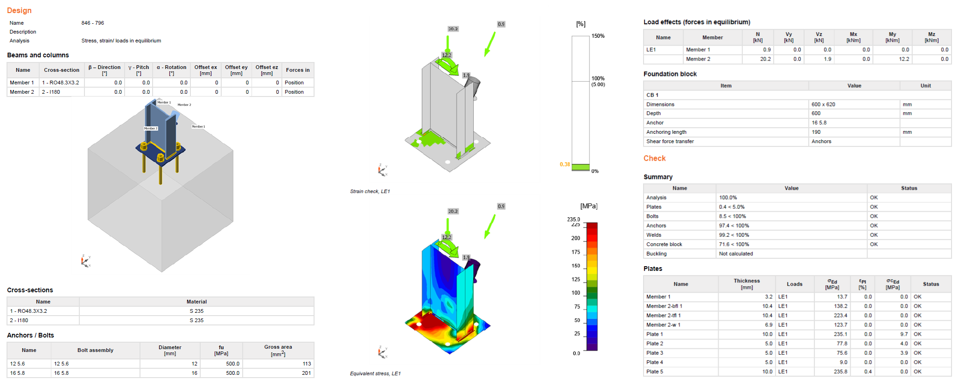Viewport: 980px width, 386px height.
Task: Click the "CB 1" row in Foundation block
Action: (x=797, y=95)
